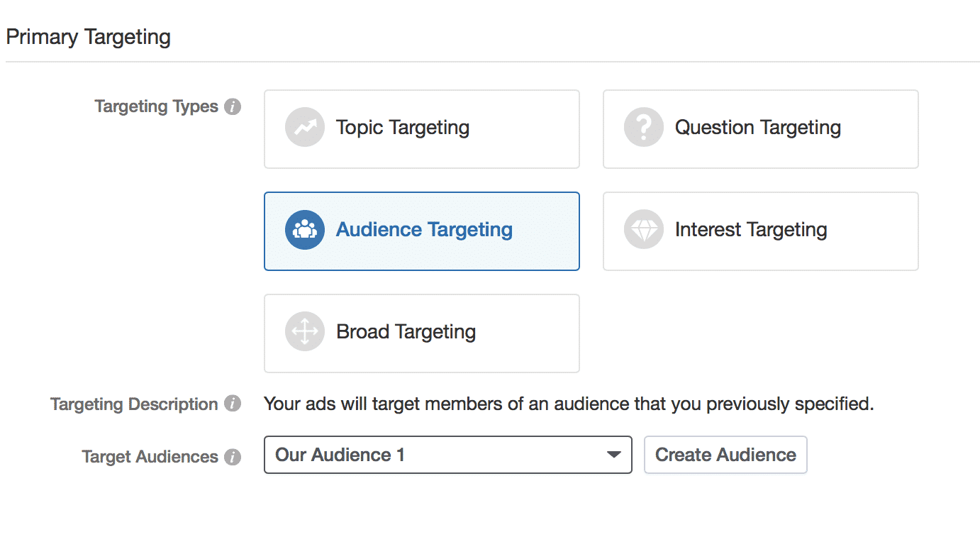Click the Audience Targeting people icon
This screenshot has width=980, height=542.
[305, 230]
